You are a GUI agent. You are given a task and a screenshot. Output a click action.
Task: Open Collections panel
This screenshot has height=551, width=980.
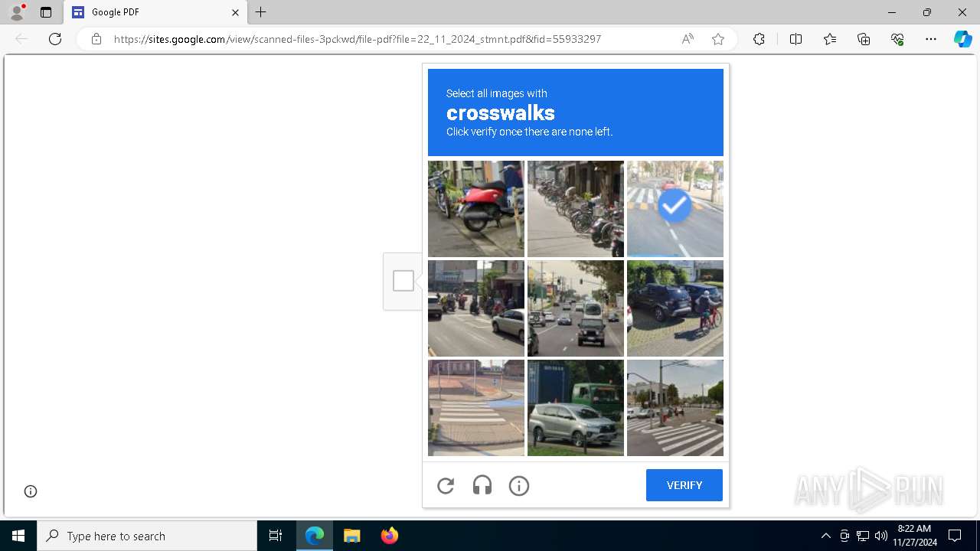click(x=864, y=39)
